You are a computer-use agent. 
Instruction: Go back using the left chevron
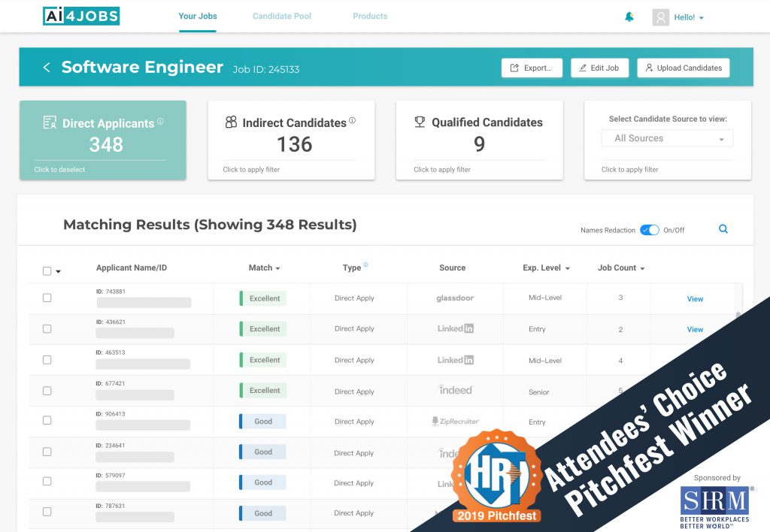[47, 67]
